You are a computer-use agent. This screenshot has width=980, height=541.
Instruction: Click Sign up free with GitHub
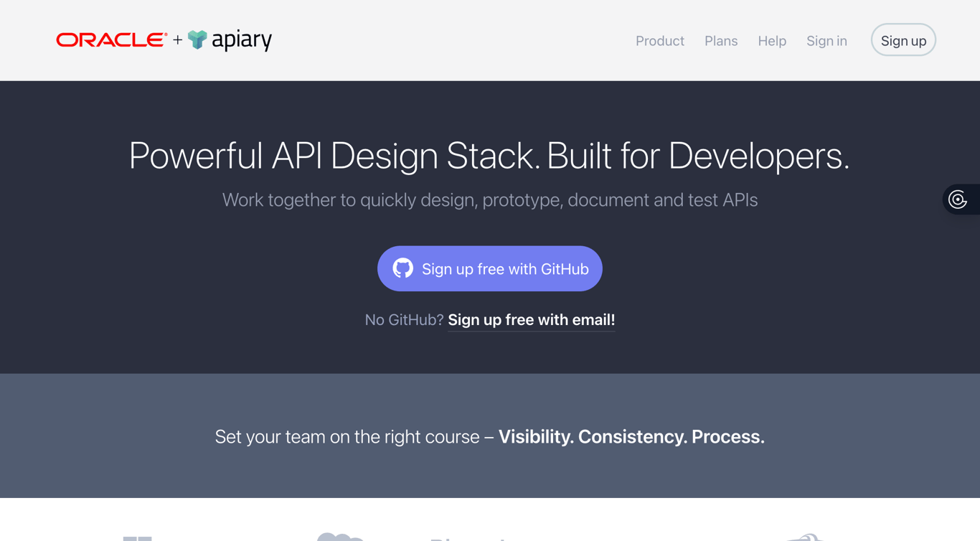coord(490,268)
